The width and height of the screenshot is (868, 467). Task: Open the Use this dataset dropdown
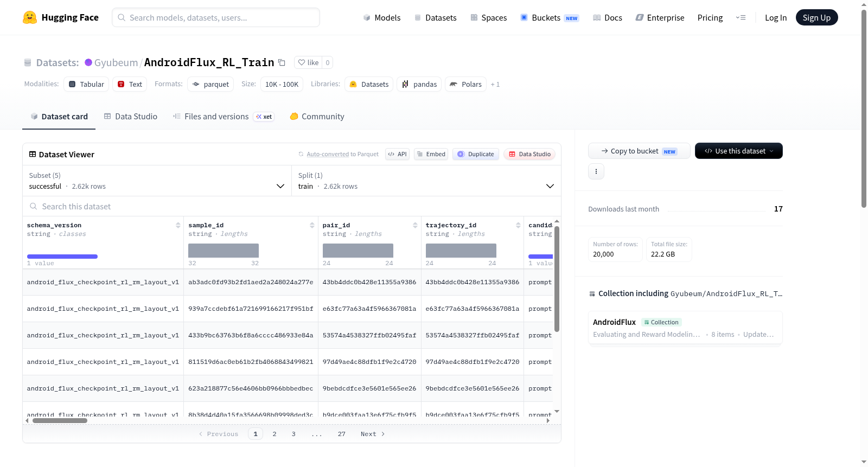pos(739,151)
